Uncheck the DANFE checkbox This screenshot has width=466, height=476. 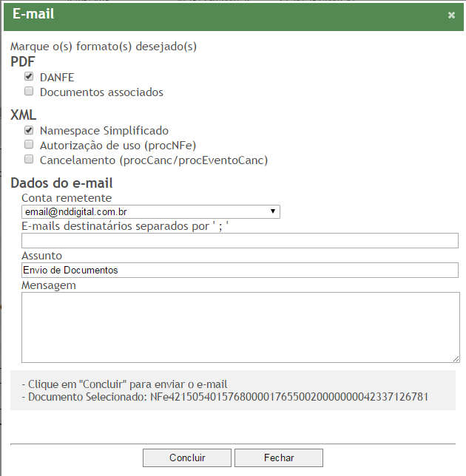(29, 77)
